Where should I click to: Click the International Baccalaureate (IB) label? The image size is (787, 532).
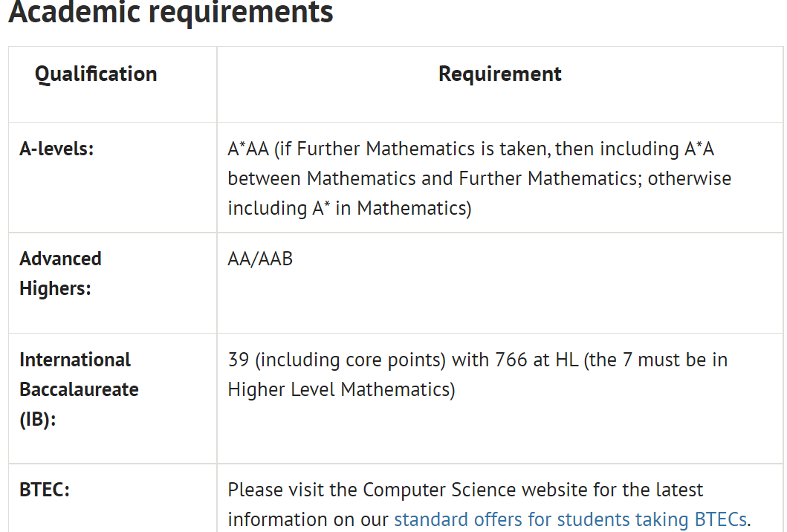click(79, 389)
